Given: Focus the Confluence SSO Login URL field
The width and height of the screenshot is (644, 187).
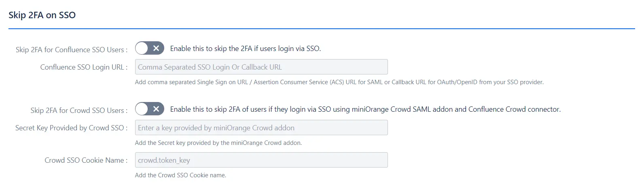Looking at the screenshot, I should [261, 67].
